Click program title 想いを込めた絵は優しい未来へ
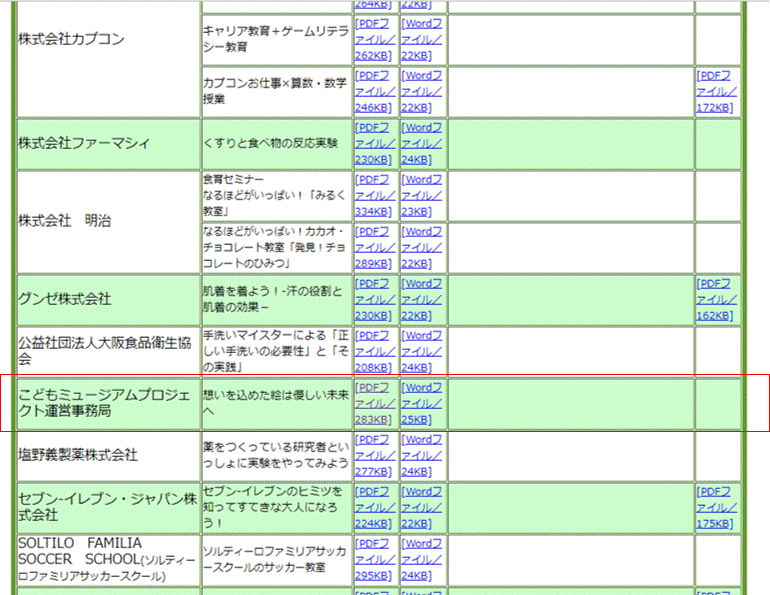Viewport: 770px width, 595px height. 276,404
